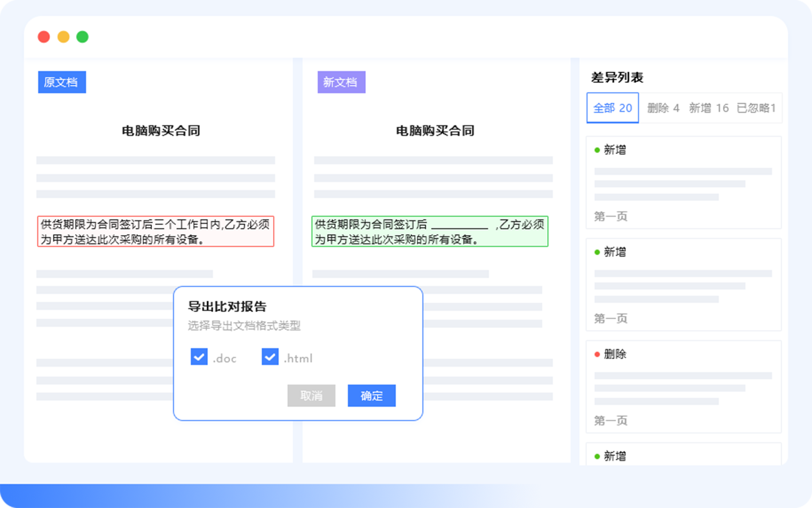Uncheck the .html export format checkbox
Image resolution: width=812 pixels, height=508 pixels.
[x=270, y=357]
